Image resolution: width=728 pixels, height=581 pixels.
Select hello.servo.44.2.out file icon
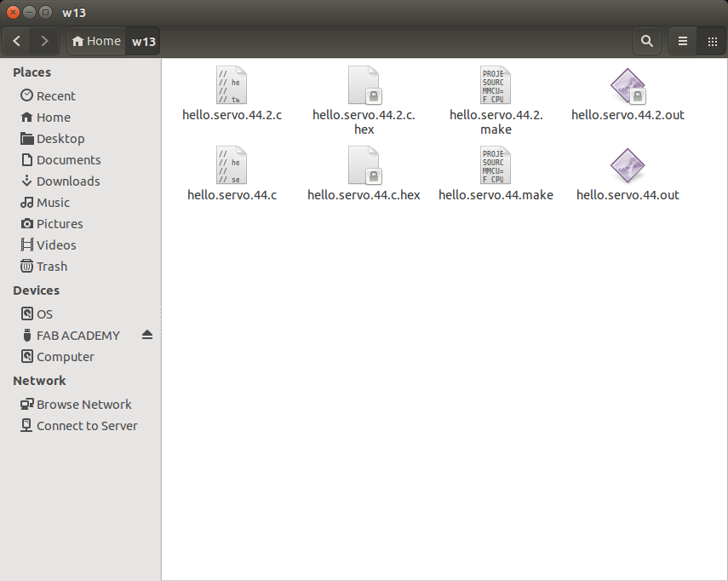click(x=628, y=86)
